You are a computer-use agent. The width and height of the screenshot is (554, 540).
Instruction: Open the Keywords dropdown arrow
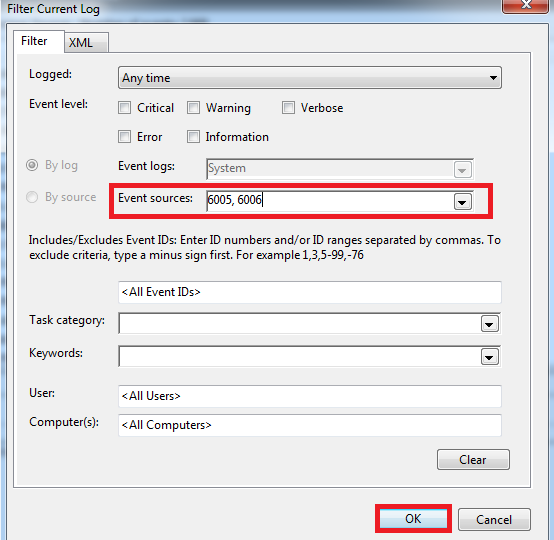point(489,357)
